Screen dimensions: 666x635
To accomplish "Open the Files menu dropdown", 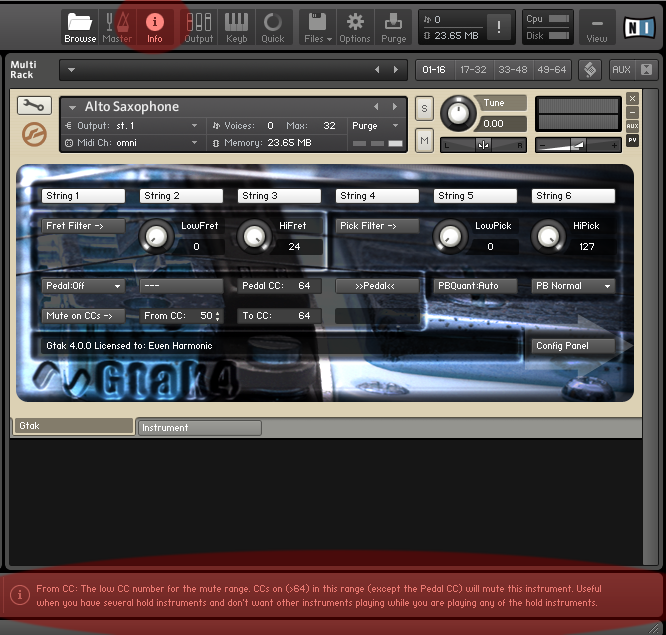I will tap(316, 27).
